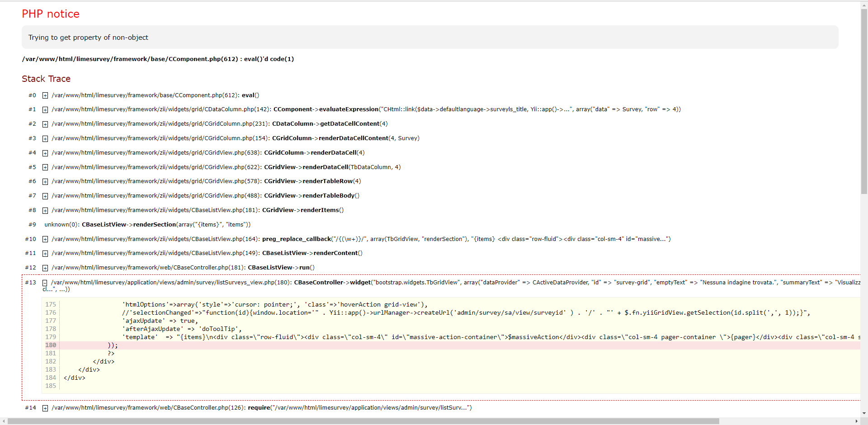868x425 pixels.
Task: Expand frame #5 CGridView renderDataCell
Action: [x=45, y=167]
